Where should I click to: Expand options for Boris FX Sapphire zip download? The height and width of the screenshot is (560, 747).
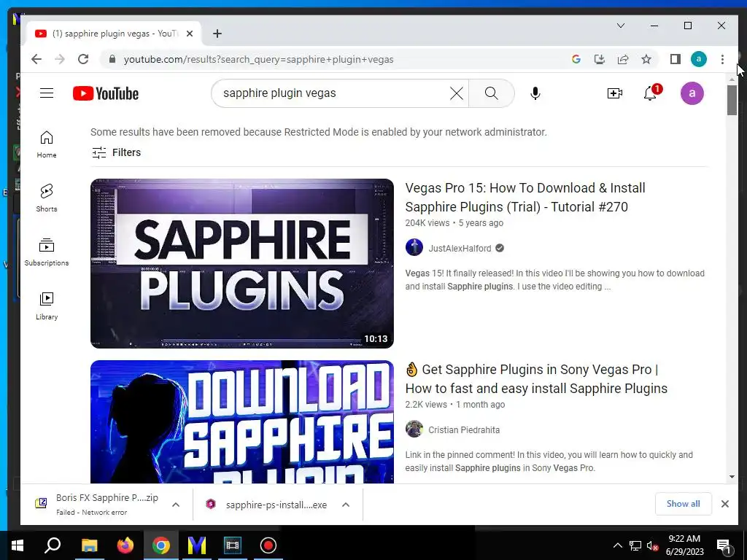[176, 505]
